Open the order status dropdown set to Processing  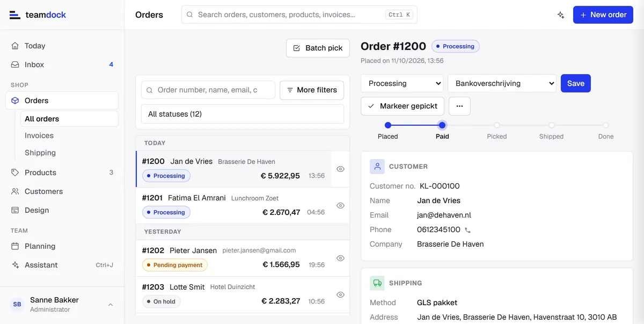point(402,83)
